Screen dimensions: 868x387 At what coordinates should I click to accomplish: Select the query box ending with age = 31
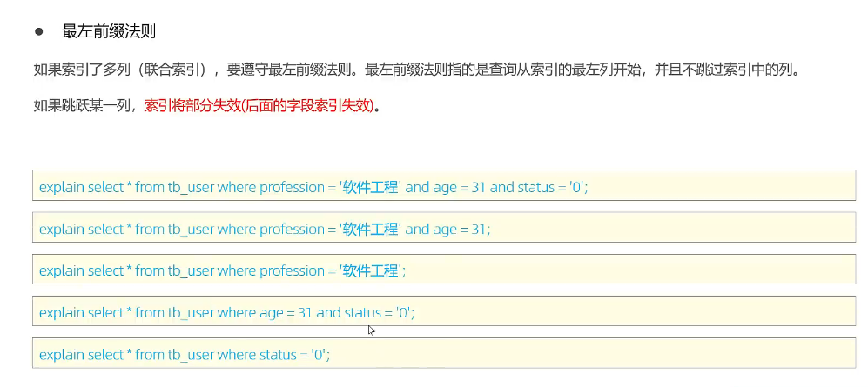444,229
